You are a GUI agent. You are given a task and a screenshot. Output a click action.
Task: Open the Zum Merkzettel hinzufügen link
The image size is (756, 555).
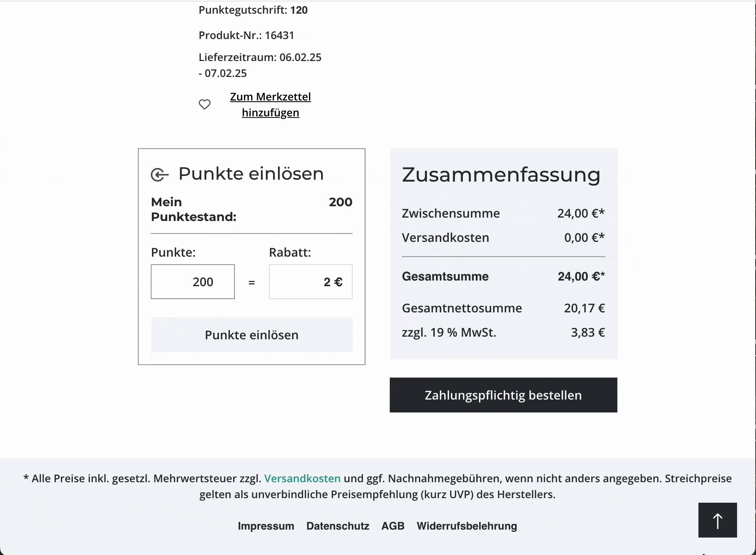270,105
